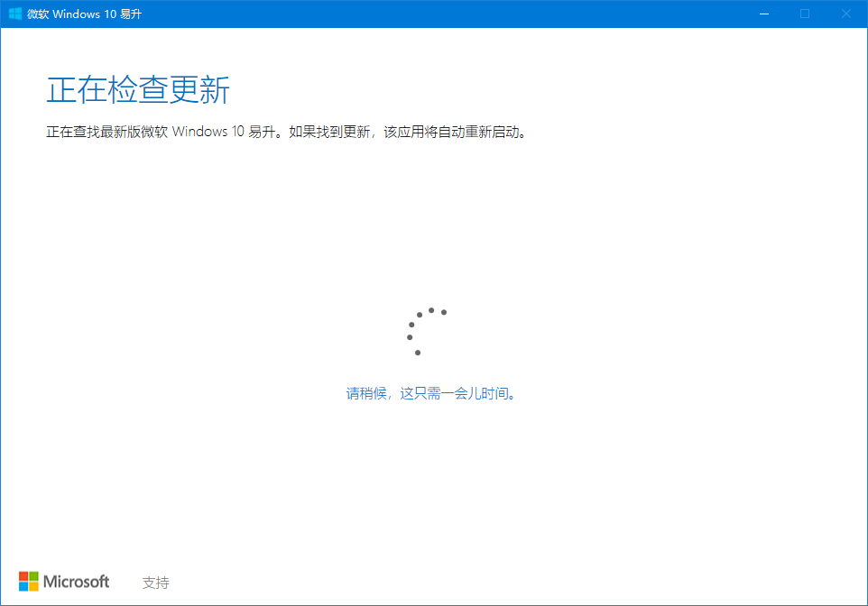Image resolution: width=868 pixels, height=606 pixels.
Task: Open the 支持 support link
Action: 155,583
